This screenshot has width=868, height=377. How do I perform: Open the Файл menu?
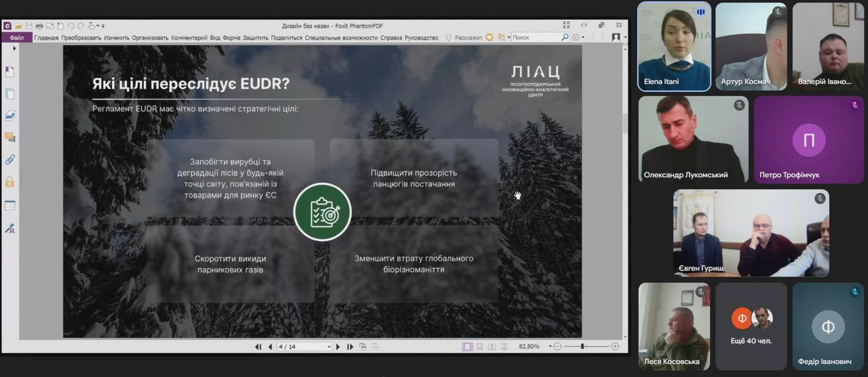pos(16,38)
